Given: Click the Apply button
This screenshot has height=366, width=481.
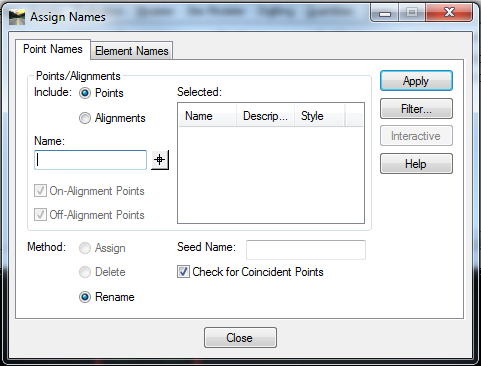Looking at the screenshot, I should [416, 81].
